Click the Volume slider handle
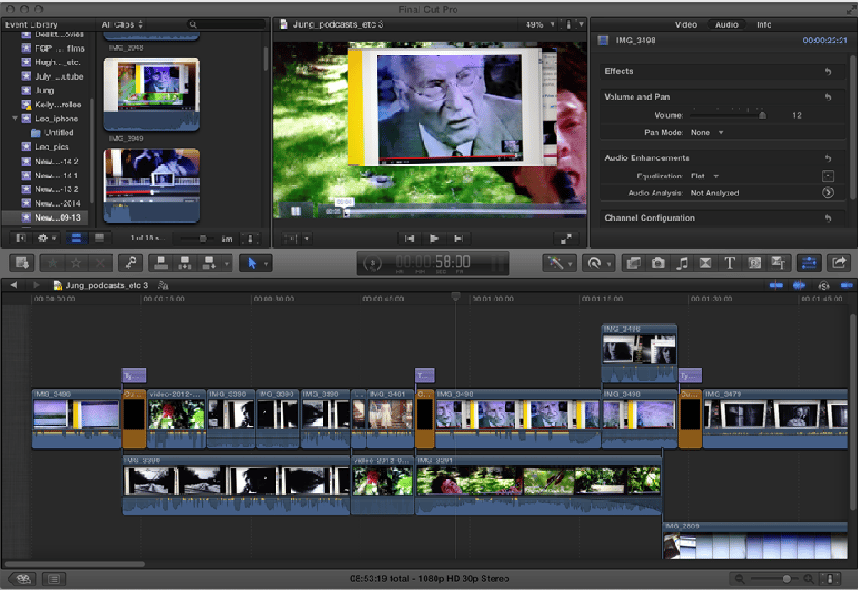Image resolution: width=858 pixels, height=590 pixels. (x=762, y=115)
